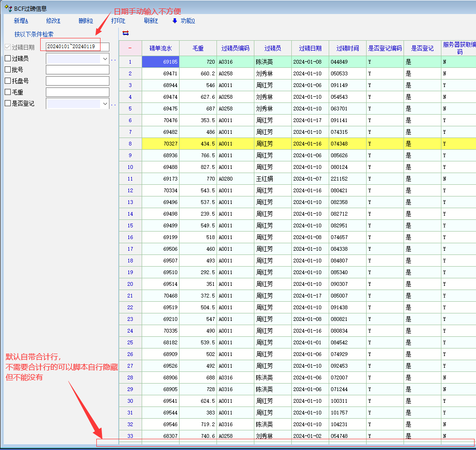Click the 过磅日期 date range input field

click(x=77, y=47)
